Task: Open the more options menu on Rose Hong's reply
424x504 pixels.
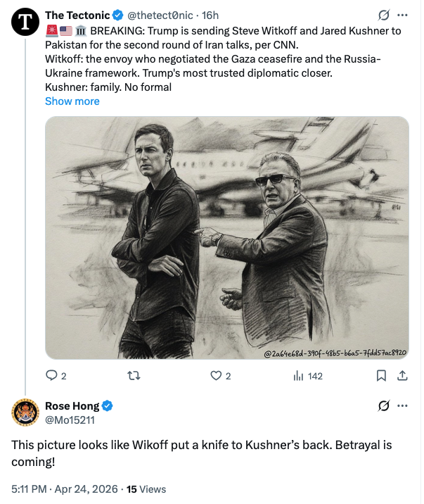Action: (402, 406)
